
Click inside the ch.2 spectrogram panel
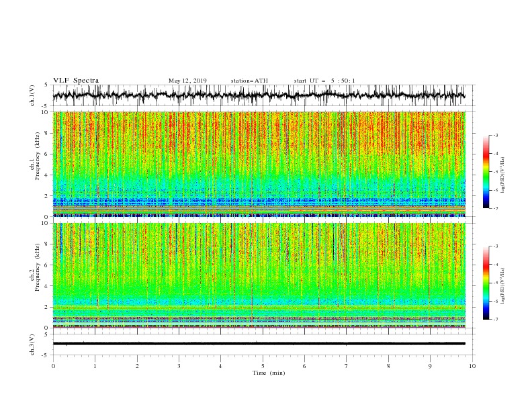tap(259, 275)
